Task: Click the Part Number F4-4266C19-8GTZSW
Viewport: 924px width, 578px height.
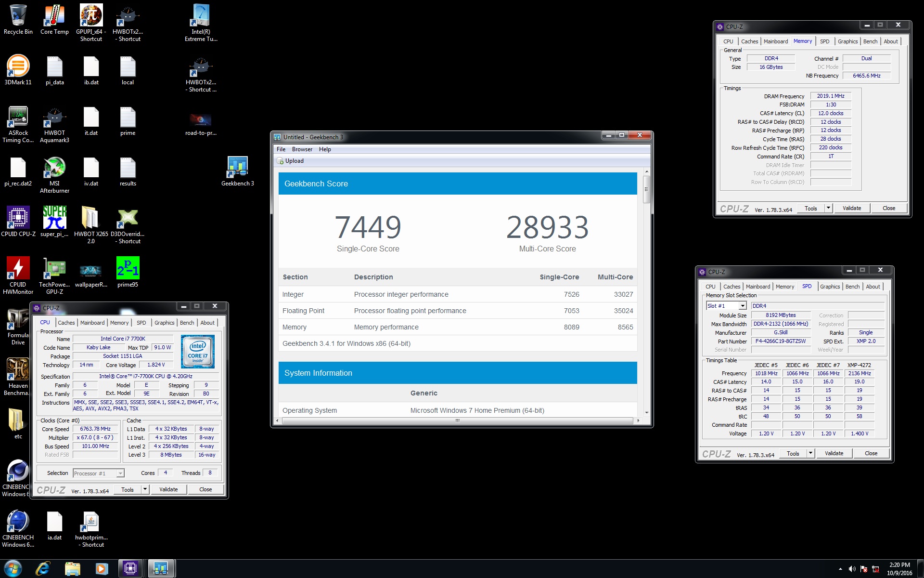Action: 780,341
